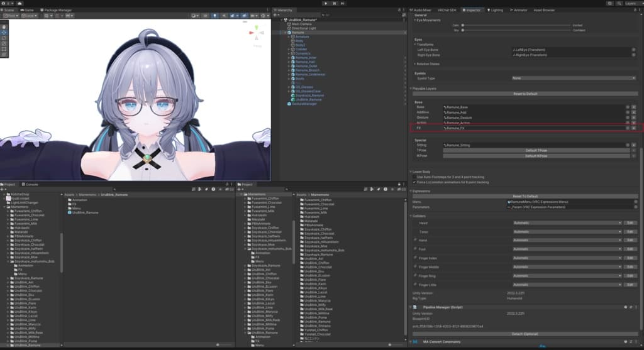Image resolution: width=644 pixels, height=350 pixels.
Task: Click Edit button for Torso collider
Action: 630,231
